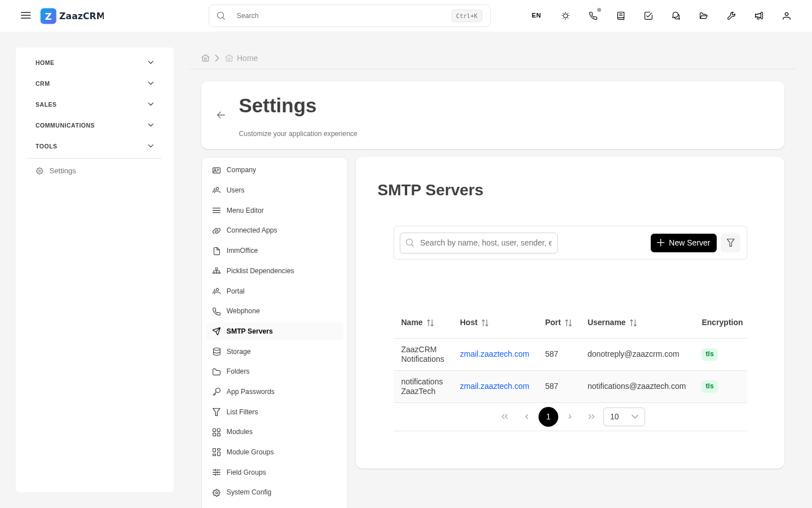
Task: Open the phone call icon in top bar
Action: tap(593, 16)
